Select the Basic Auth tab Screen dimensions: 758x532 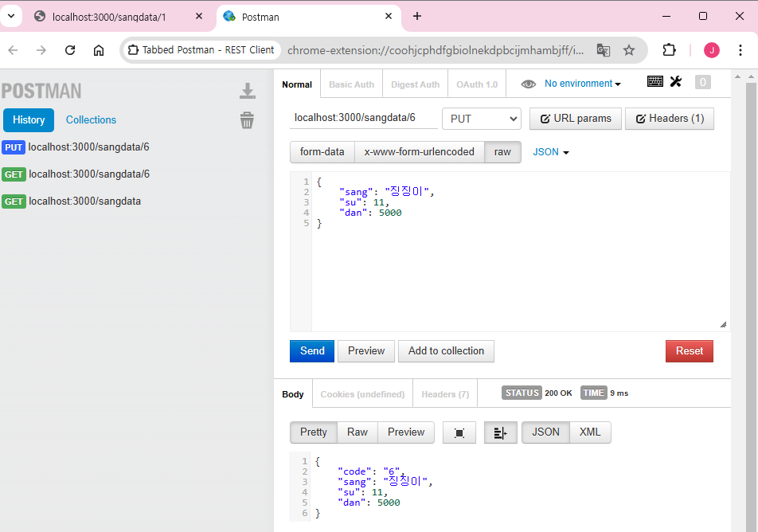[x=351, y=84]
